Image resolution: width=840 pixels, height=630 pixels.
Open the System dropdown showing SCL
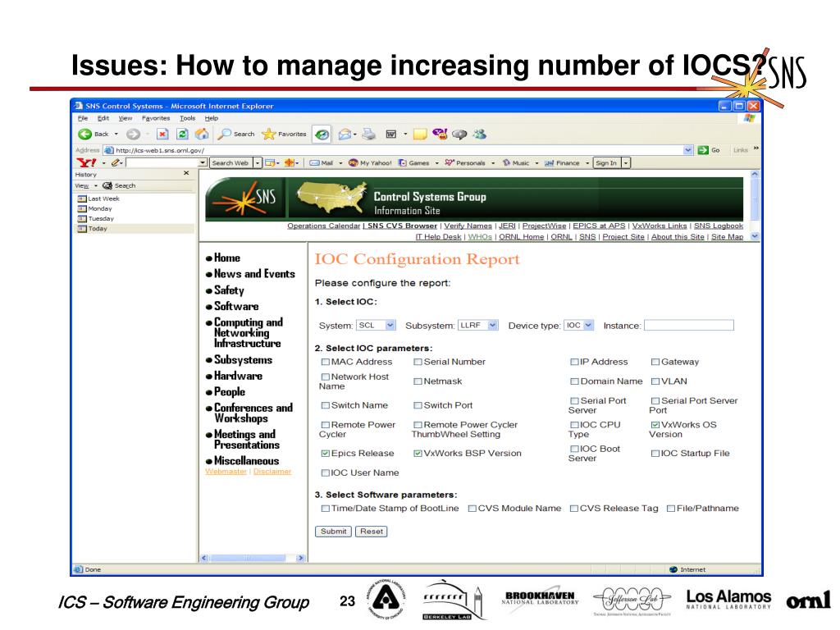pyautogui.click(x=376, y=325)
